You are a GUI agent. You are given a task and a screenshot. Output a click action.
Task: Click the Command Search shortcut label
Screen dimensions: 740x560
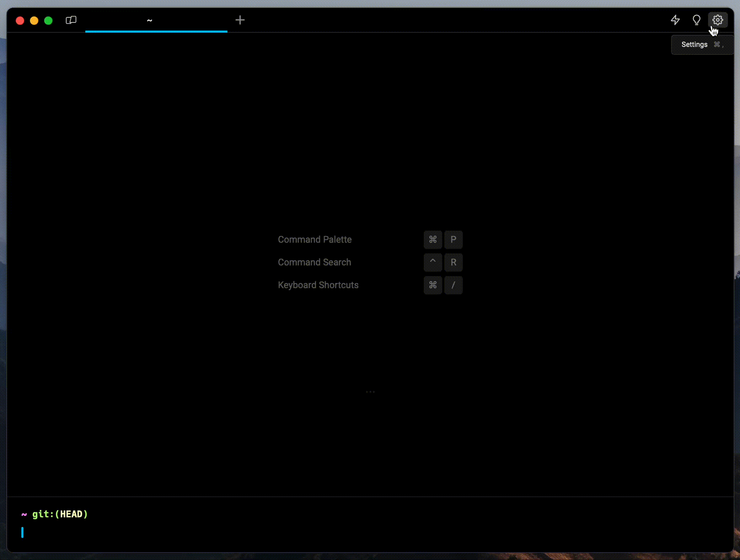click(314, 262)
